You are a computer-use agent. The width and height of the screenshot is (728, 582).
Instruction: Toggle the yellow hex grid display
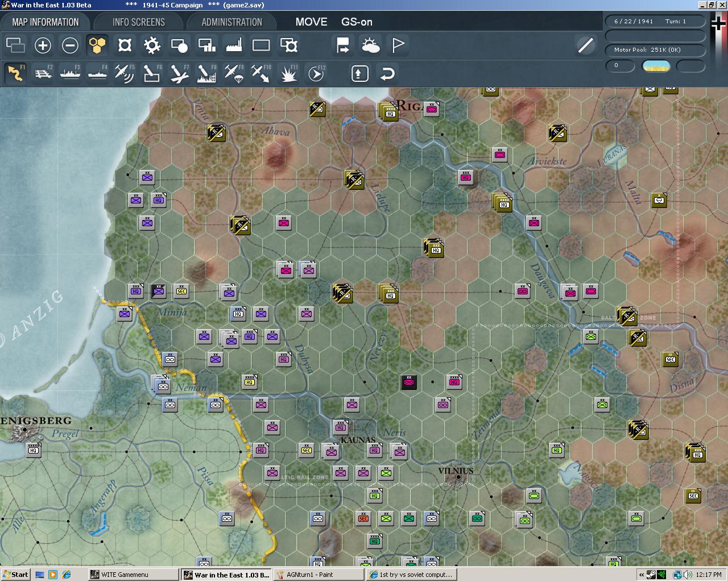pyautogui.click(x=97, y=45)
